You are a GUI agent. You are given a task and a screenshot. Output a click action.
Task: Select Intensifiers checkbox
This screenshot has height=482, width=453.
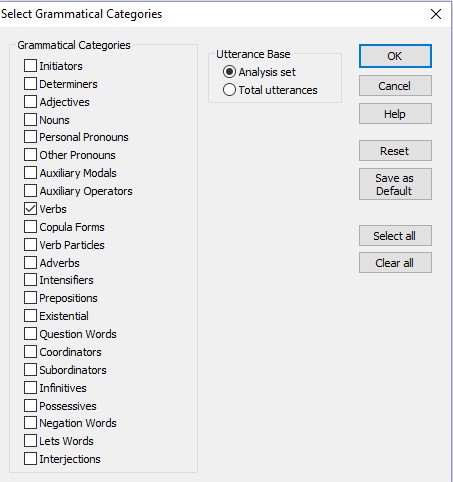tap(30, 280)
